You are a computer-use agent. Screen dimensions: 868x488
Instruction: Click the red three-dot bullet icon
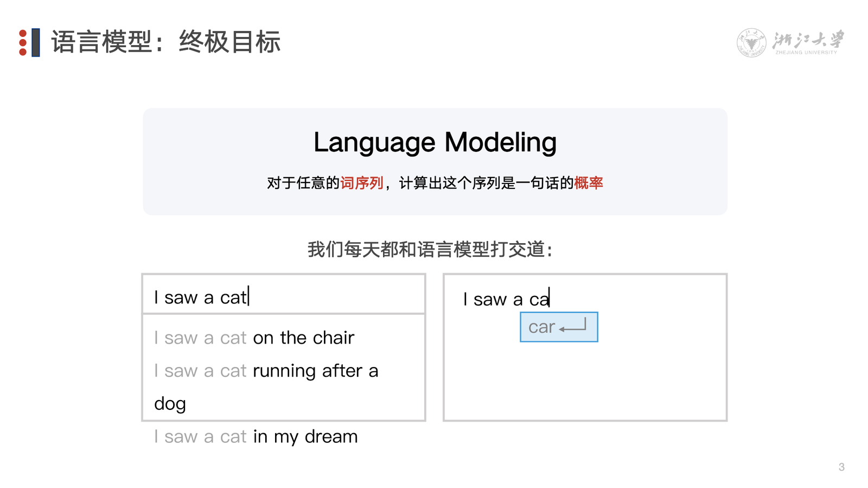click(23, 42)
